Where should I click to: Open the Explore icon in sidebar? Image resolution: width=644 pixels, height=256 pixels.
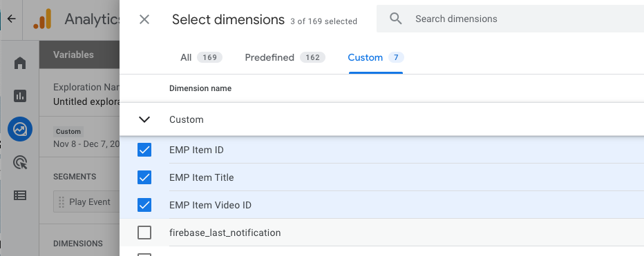tap(20, 129)
